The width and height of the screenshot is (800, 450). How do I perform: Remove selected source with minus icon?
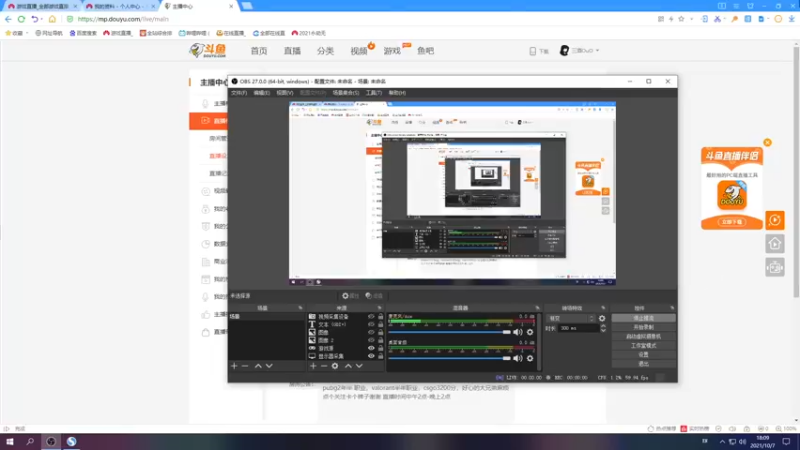tap(324, 366)
